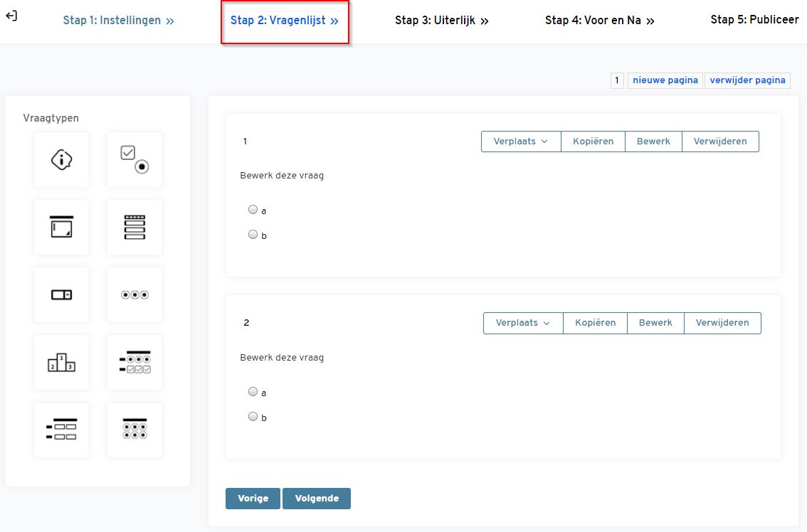Open the Verplaats dropdown for question 1
Screen dimensions: 807x532
(x=521, y=142)
